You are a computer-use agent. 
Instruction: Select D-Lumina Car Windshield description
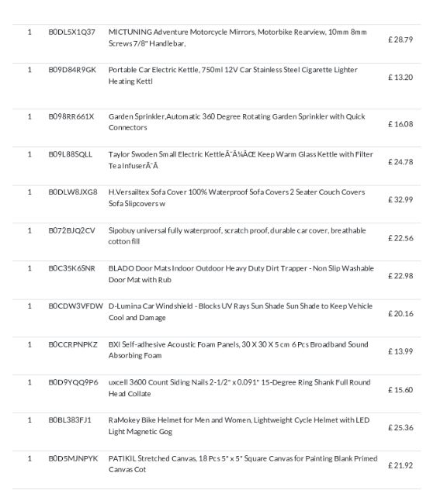point(241,312)
